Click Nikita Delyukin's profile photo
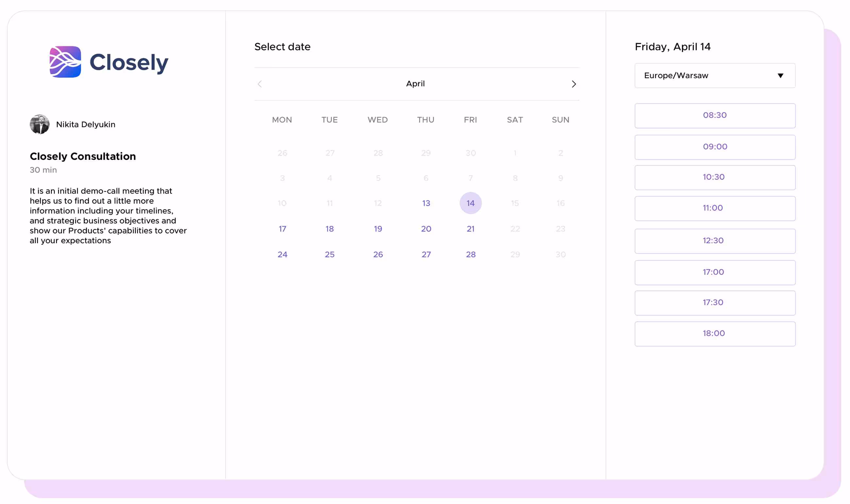This screenshot has height=504, width=850. pos(40,124)
